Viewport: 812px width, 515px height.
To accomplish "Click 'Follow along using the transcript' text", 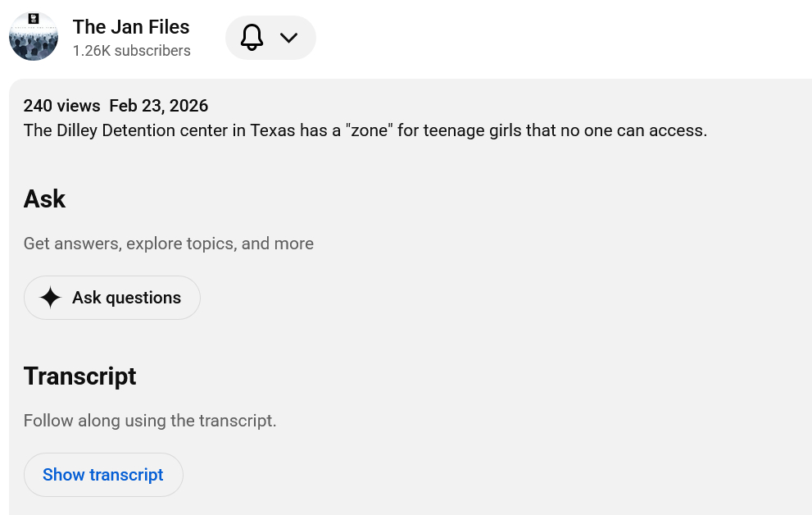I will point(150,421).
